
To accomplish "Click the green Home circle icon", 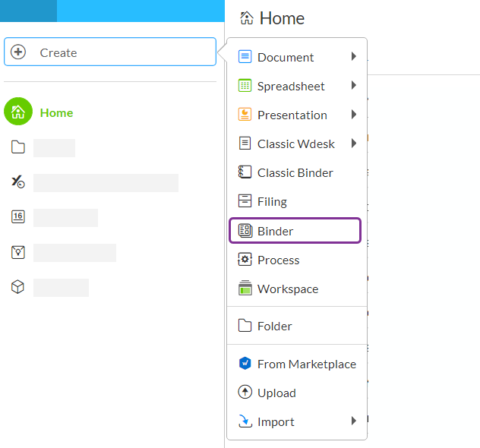I will [18, 112].
